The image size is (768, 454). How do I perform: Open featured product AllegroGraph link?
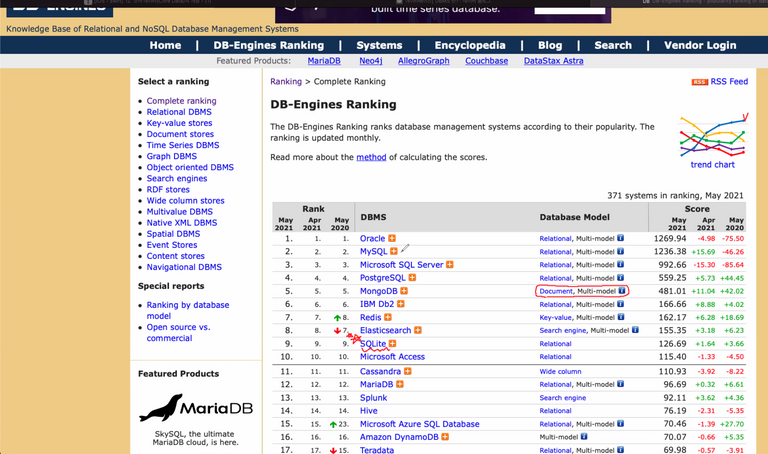(424, 61)
